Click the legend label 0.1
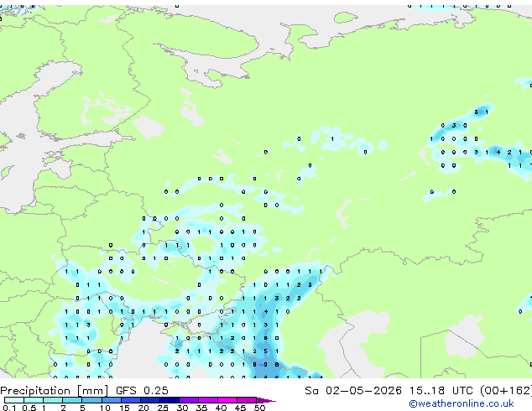The width and height of the screenshot is (532, 411). 9,408
